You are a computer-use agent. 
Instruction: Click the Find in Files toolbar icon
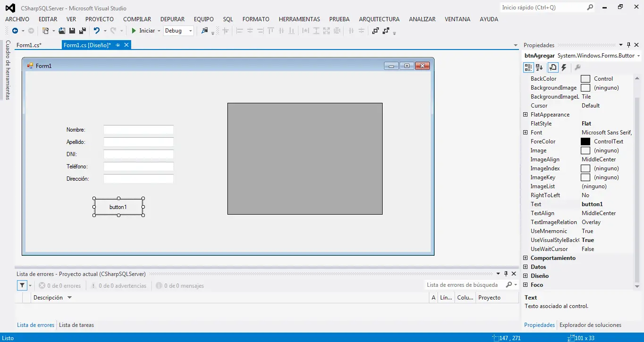pyautogui.click(x=205, y=31)
